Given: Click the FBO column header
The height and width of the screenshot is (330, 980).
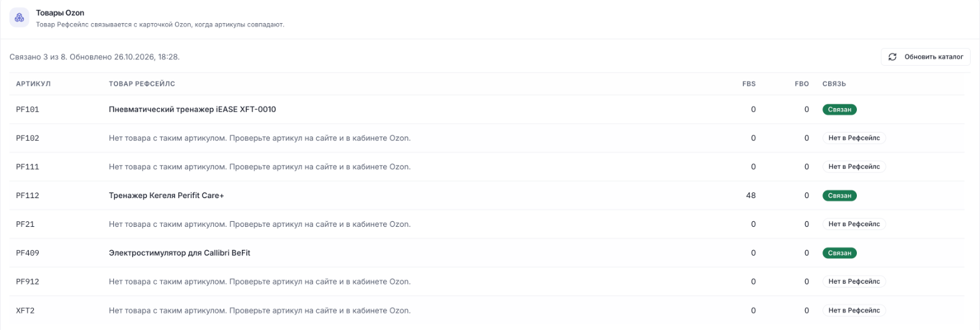Looking at the screenshot, I should 802,84.
